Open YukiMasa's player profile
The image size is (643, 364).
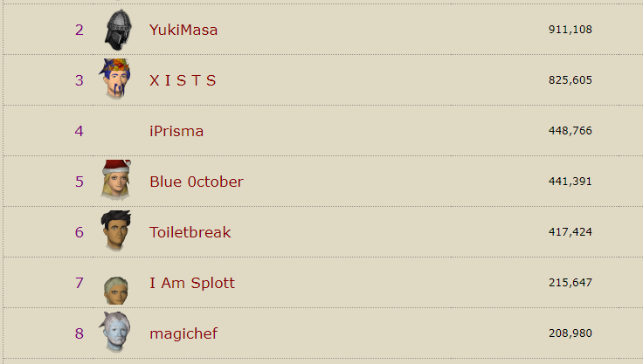(183, 30)
